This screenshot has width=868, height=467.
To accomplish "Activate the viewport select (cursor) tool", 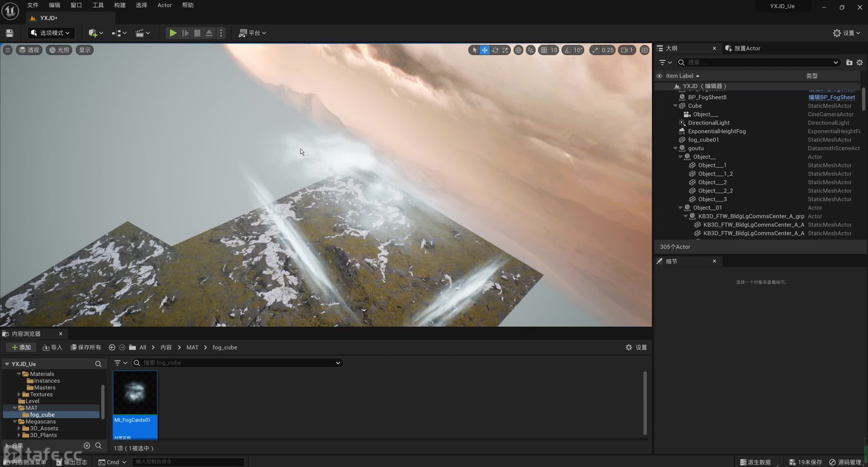I will (x=474, y=50).
